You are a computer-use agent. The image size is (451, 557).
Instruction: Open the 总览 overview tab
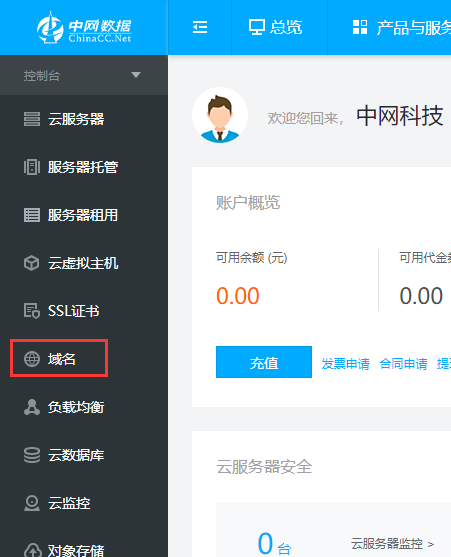click(276, 27)
